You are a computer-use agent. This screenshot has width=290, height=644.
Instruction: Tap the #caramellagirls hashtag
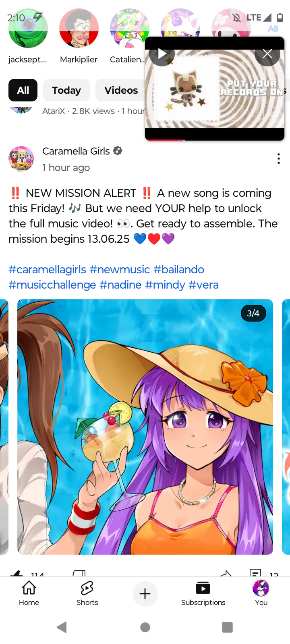[x=48, y=269]
